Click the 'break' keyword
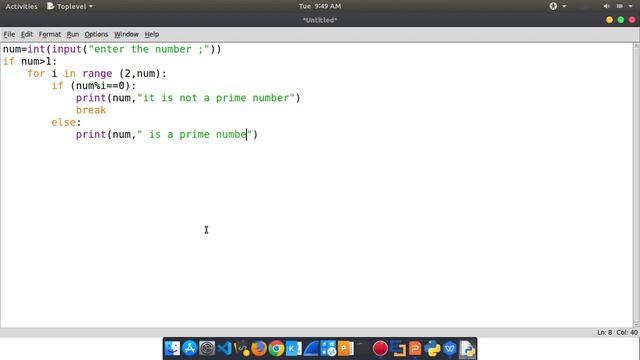 pos(91,110)
